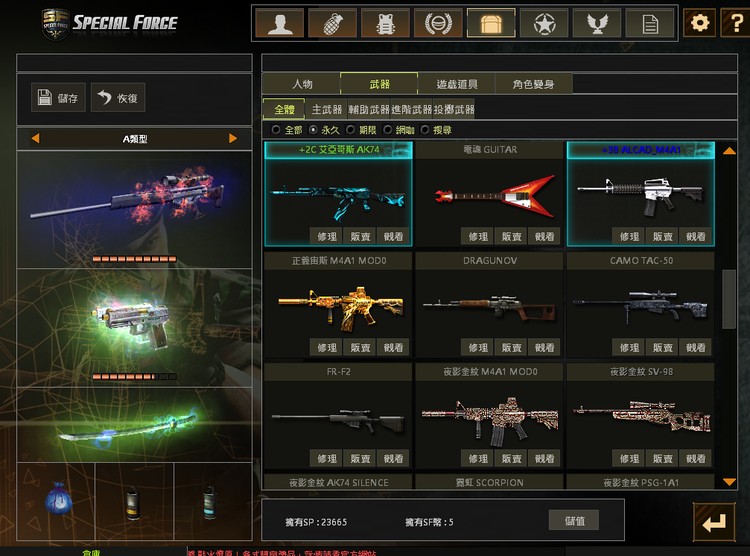Image resolution: width=750 pixels, height=556 pixels.
Task: Click the pistol durability bar
Action: click(134, 377)
